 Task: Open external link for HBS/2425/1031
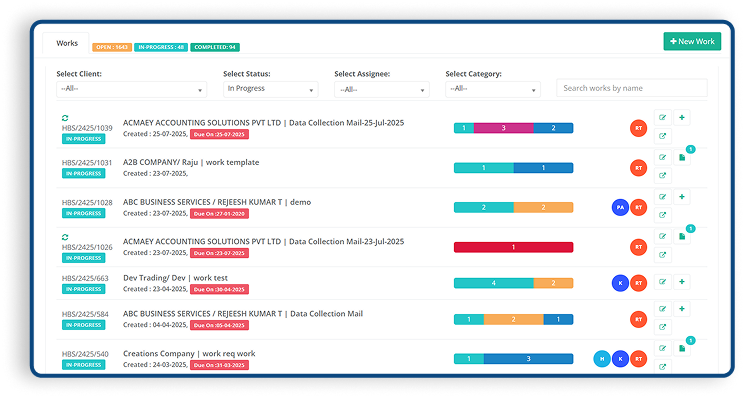pyautogui.click(x=662, y=175)
